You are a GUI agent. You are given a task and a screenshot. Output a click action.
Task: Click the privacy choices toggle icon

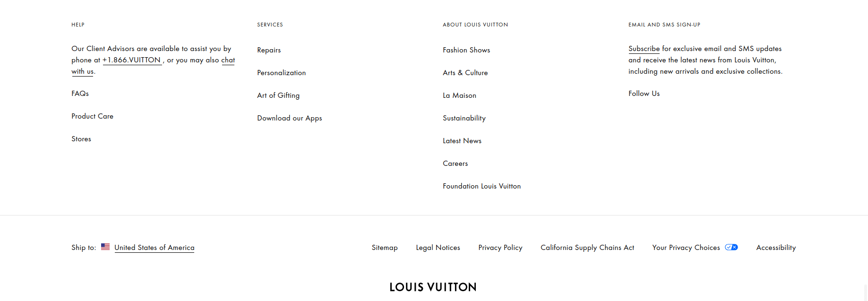pyautogui.click(x=731, y=247)
